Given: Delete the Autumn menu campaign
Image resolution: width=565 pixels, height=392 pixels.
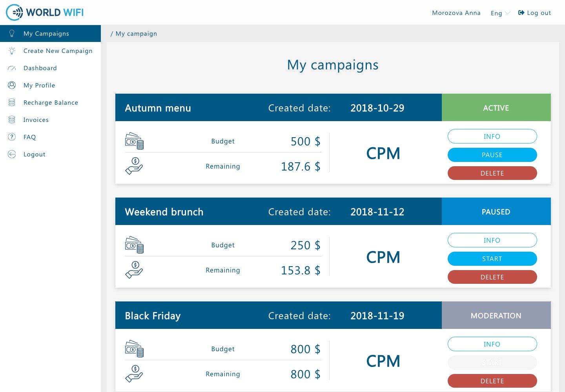Looking at the screenshot, I should pos(492,173).
